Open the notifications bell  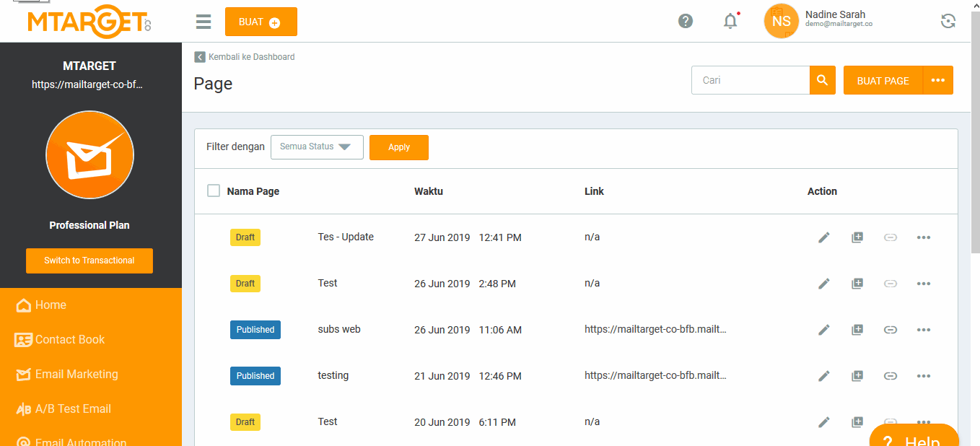[730, 21]
